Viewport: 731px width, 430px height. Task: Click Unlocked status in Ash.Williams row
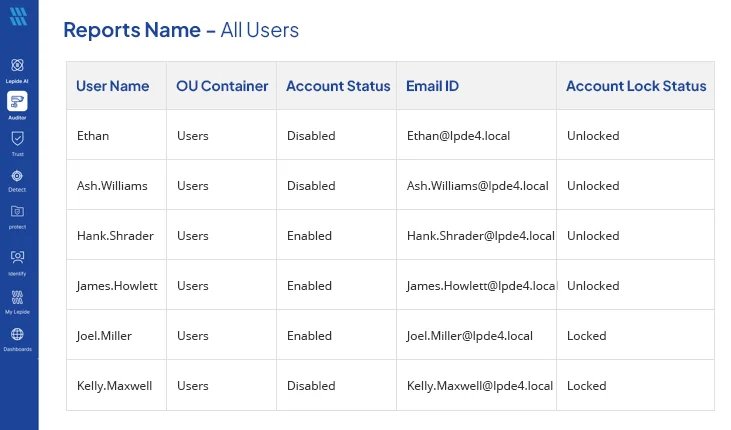(593, 186)
